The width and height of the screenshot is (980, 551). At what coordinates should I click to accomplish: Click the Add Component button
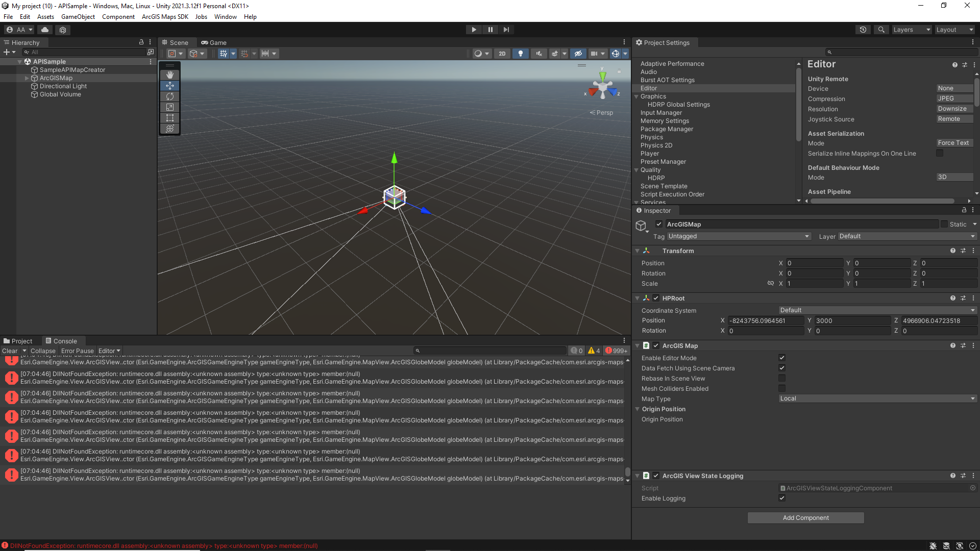(x=805, y=518)
